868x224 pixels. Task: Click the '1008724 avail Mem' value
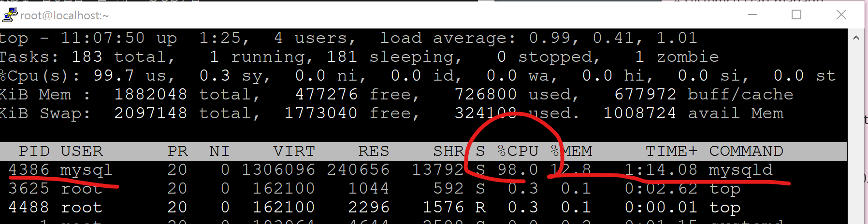pyautogui.click(x=693, y=113)
